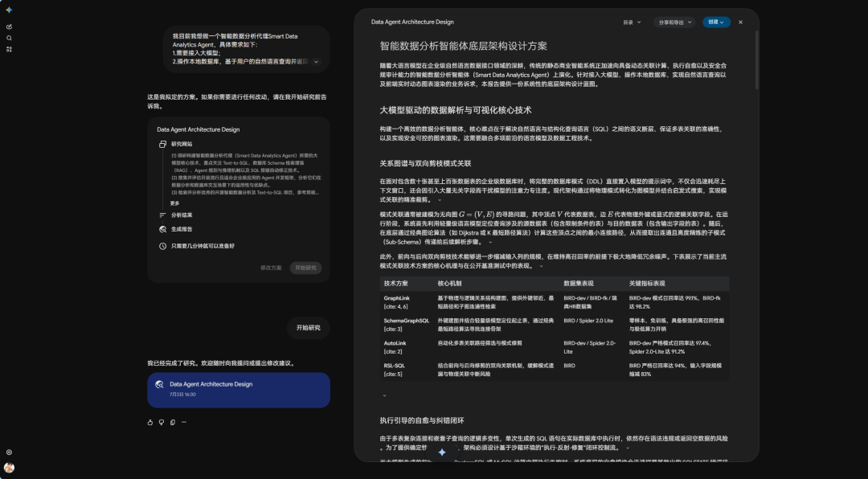
Task: Open the search icon in left sidebar
Action: [x=9, y=39]
